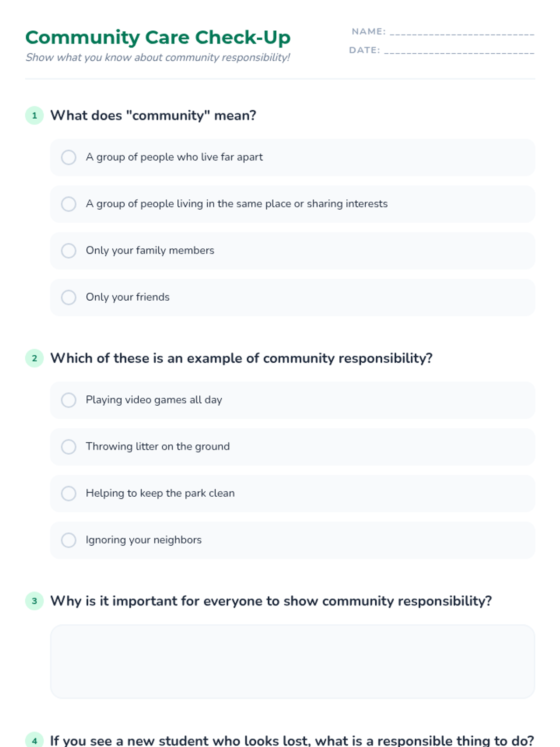Mark "Only your friends" as the answer
Viewport: 560px width, 747px height.
tap(69, 297)
